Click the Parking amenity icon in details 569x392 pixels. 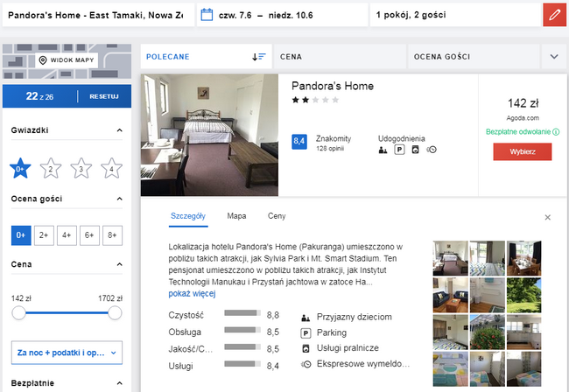pos(306,332)
